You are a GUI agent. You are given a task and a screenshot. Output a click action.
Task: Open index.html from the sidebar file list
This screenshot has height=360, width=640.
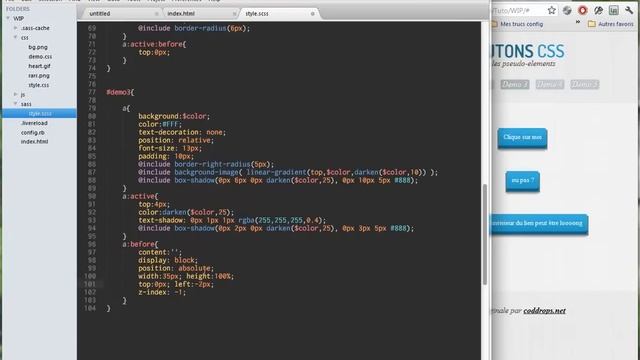pos(34,142)
